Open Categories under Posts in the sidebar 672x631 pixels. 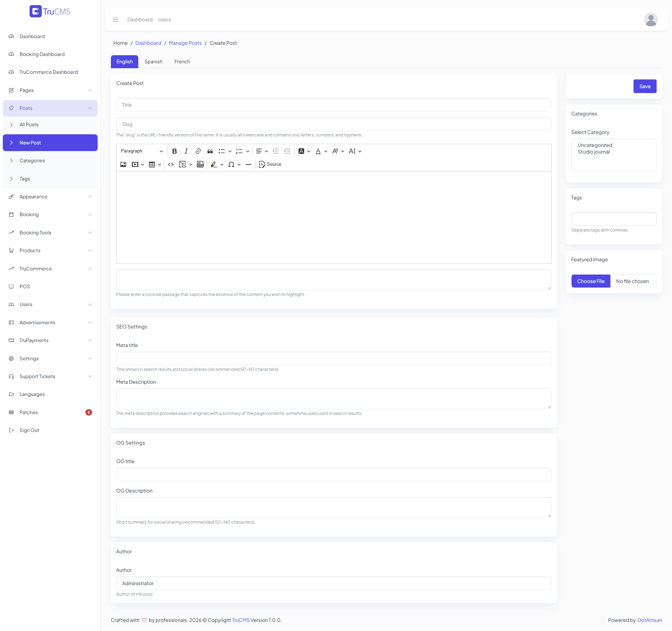coord(50,161)
